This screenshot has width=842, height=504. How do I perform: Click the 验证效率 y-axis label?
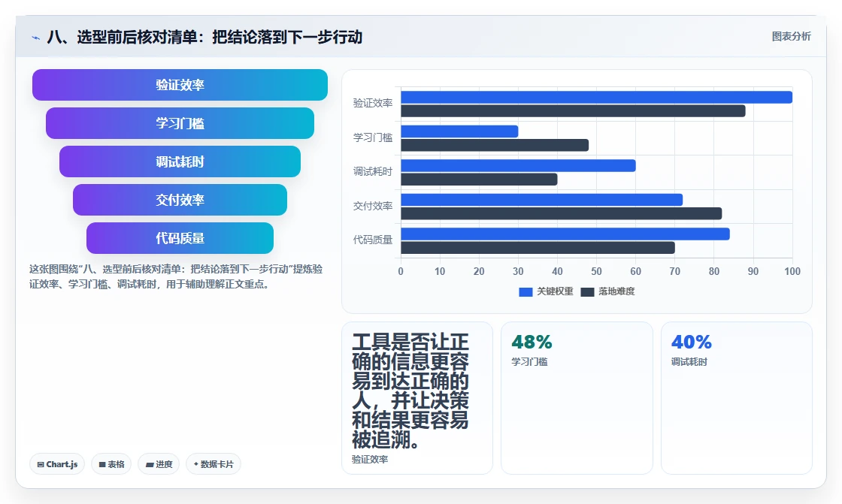tap(373, 103)
